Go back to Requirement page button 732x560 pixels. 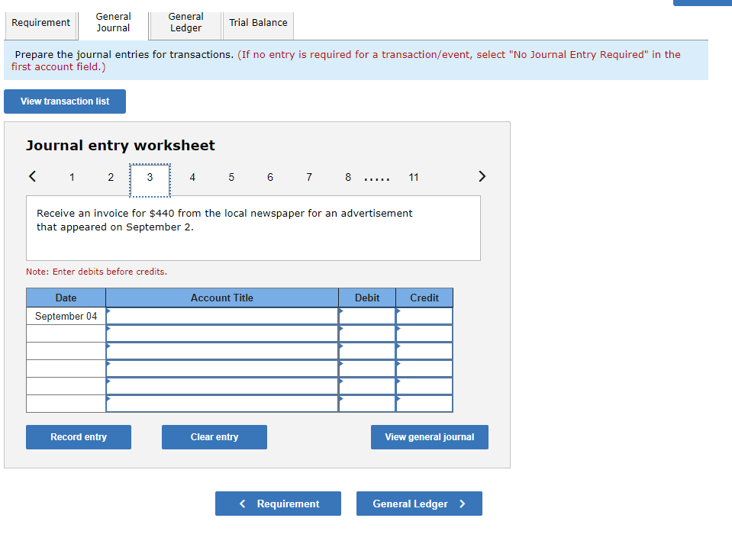click(x=279, y=504)
